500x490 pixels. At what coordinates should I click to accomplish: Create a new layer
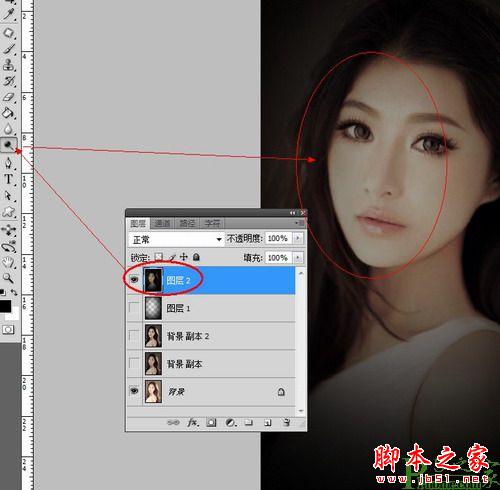coord(267,423)
